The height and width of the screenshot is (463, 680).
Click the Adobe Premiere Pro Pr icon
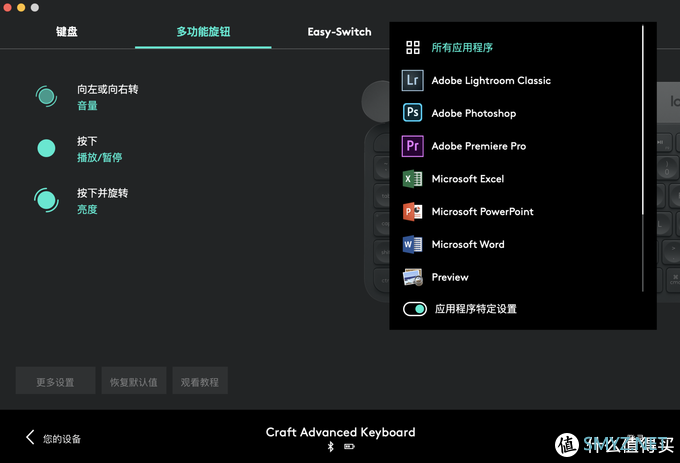tap(412, 146)
